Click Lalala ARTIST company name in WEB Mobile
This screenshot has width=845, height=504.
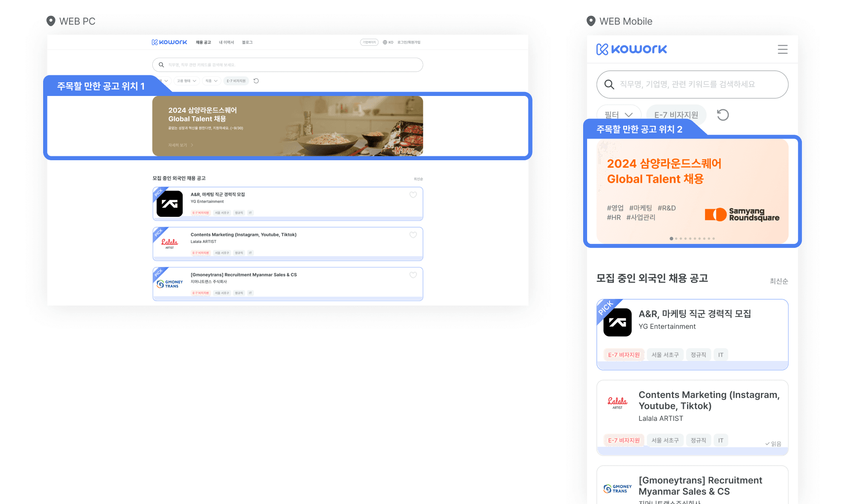pos(661,419)
